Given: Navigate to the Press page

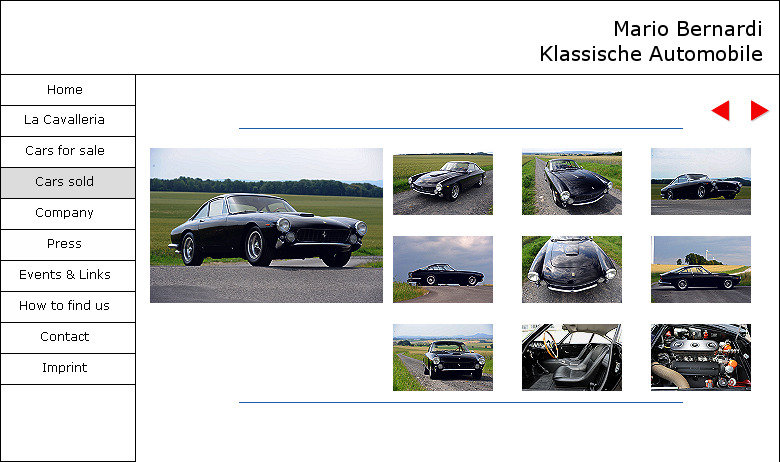Looking at the screenshot, I should 68,245.
